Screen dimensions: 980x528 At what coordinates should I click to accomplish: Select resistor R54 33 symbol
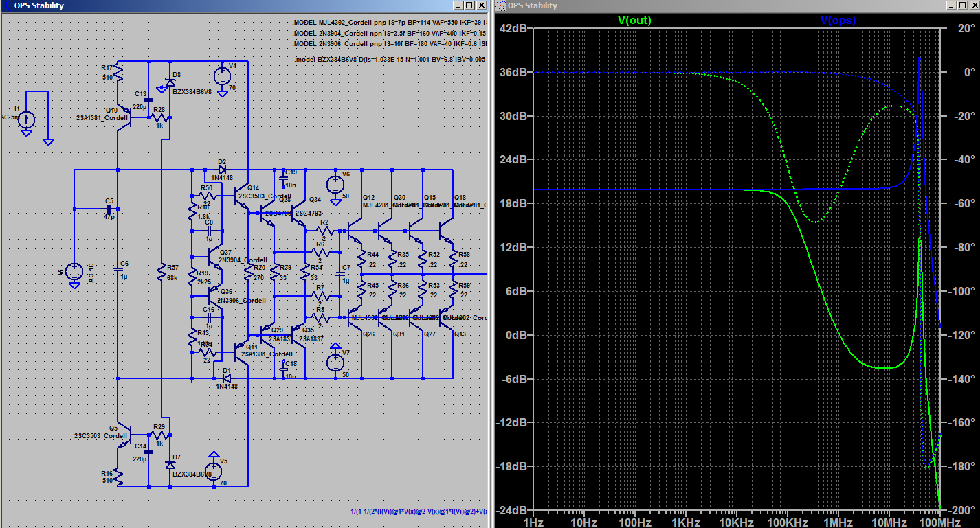(x=304, y=273)
